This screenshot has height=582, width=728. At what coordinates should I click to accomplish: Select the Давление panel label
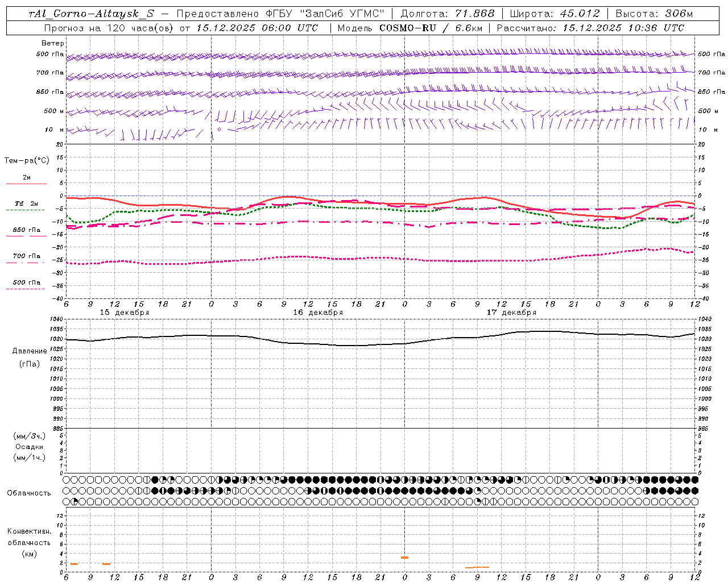(30, 351)
